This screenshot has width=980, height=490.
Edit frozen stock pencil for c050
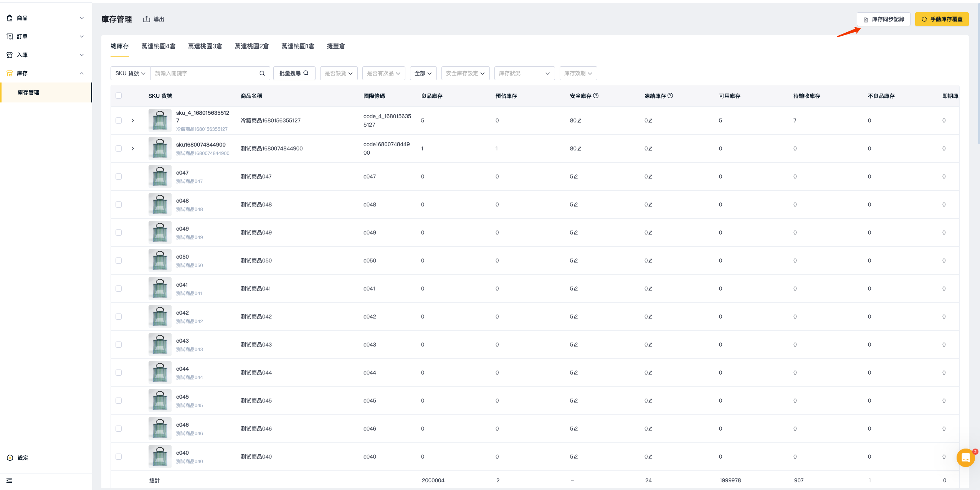click(x=650, y=261)
